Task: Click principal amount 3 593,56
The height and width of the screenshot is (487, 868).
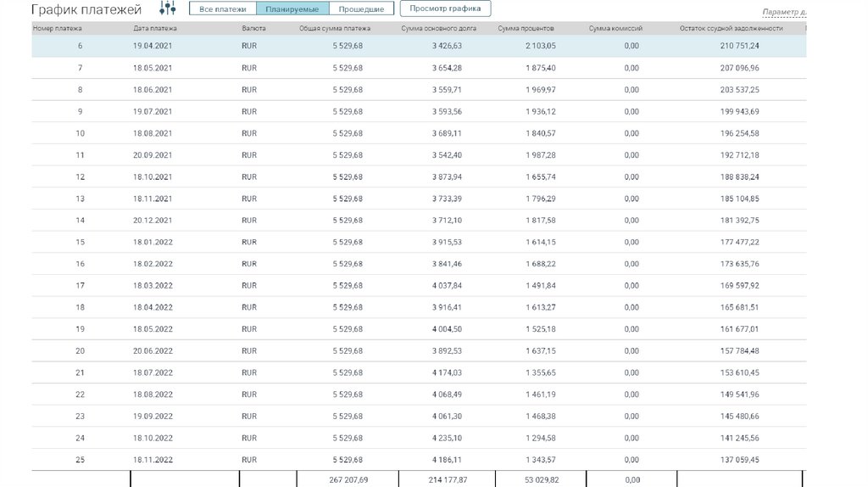Action: click(447, 111)
